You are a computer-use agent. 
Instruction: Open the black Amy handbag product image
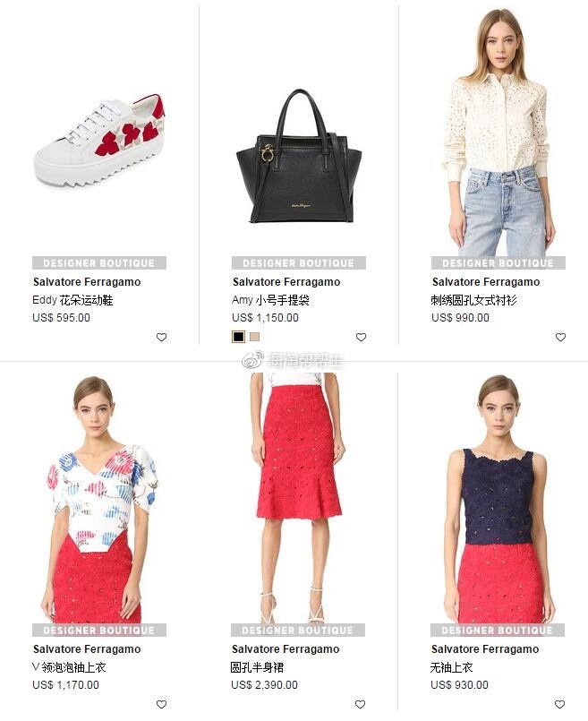pyautogui.click(x=299, y=157)
